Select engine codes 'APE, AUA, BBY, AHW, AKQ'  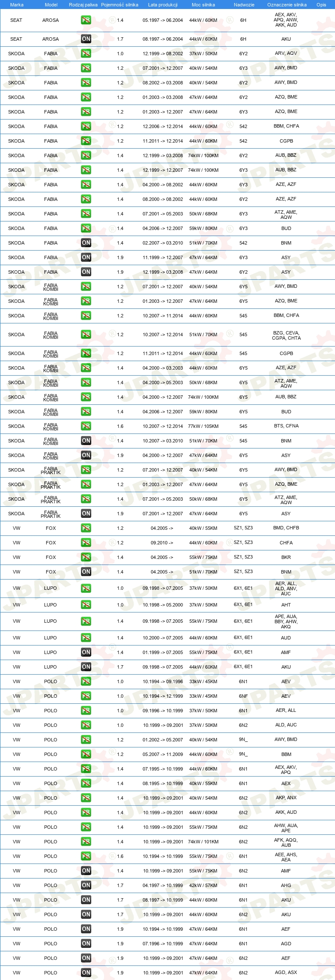click(x=286, y=621)
